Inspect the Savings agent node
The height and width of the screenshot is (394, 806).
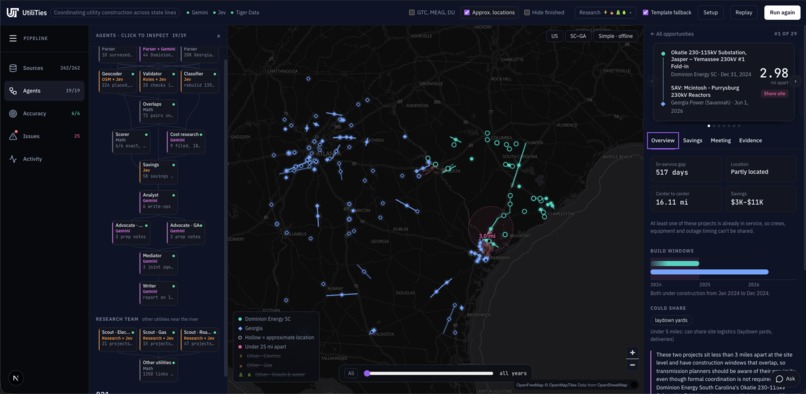158,172
